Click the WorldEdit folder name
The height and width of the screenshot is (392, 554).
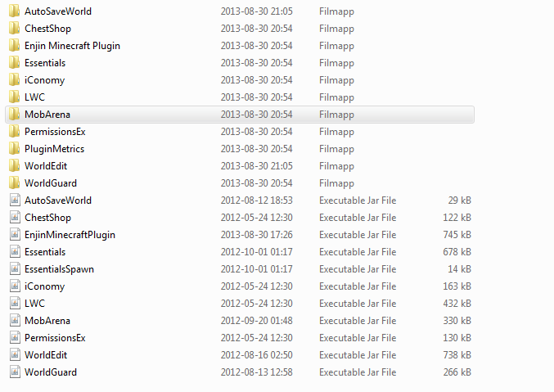[46, 166]
